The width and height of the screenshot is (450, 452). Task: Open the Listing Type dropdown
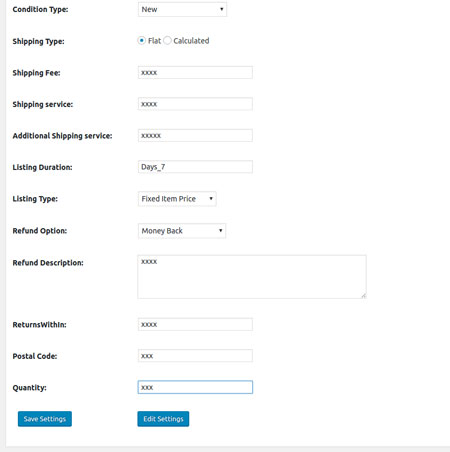pos(177,199)
